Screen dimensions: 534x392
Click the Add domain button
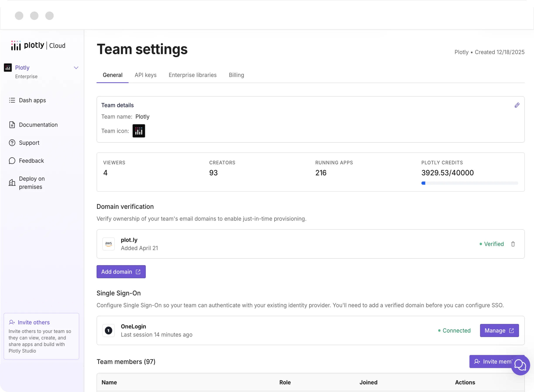[x=121, y=272]
